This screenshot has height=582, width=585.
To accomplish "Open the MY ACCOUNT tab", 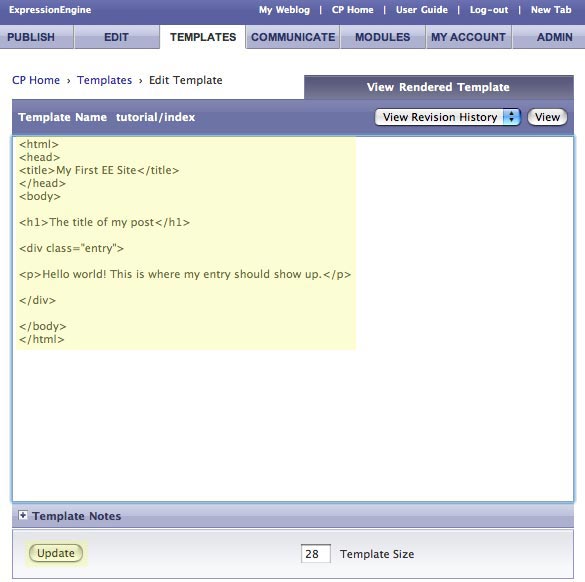I will point(469,37).
